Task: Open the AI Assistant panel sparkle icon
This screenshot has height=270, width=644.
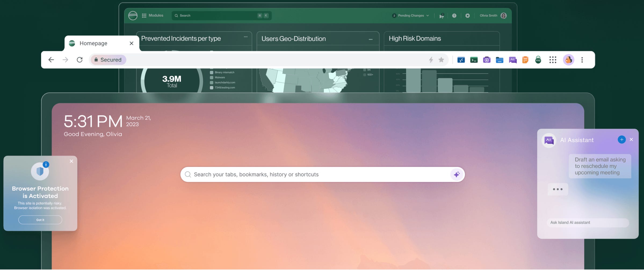Action: tap(457, 174)
